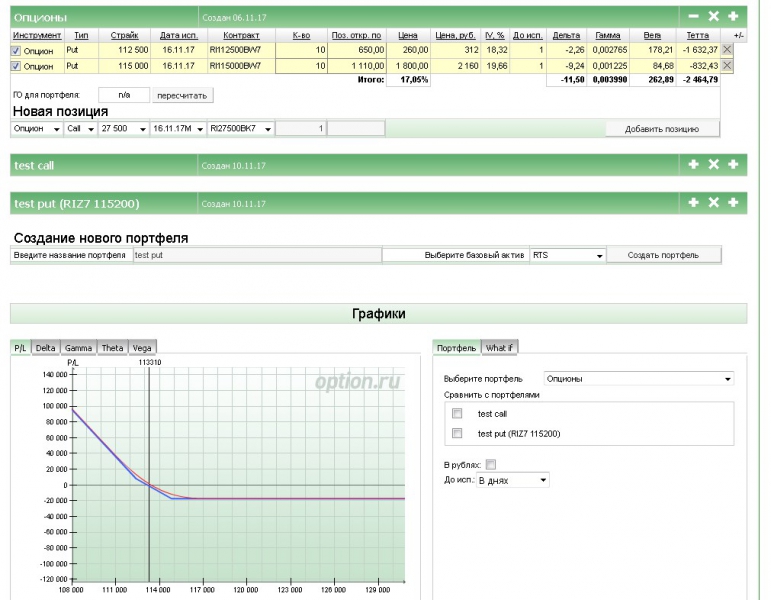Toggle the В рублях checkbox
This screenshot has height=600, width=771.
490,464
